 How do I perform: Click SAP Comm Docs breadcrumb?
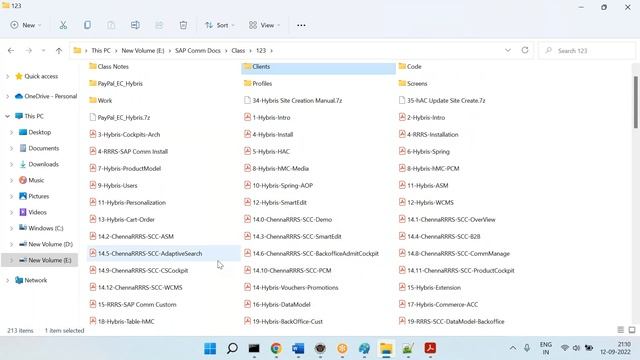click(198, 51)
